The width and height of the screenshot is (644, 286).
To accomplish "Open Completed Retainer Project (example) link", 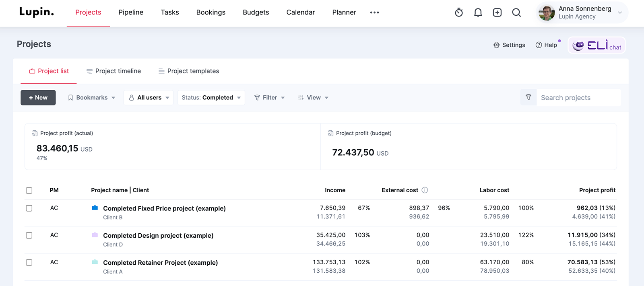I will point(160,263).
